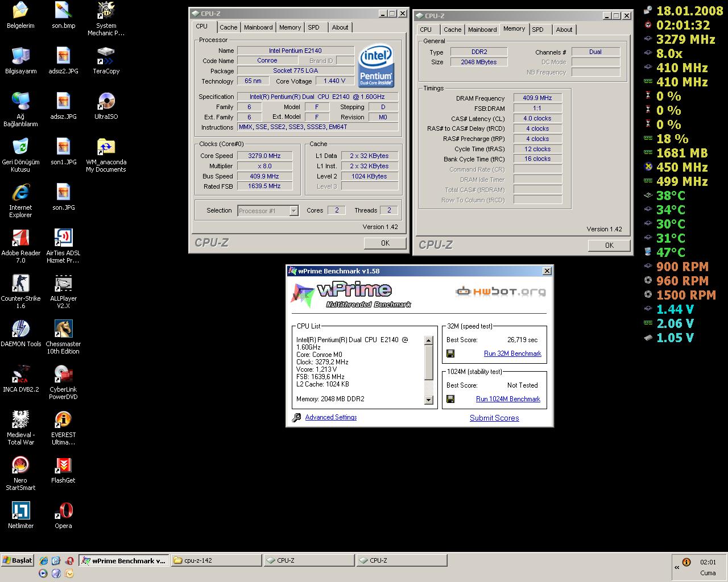
Task: Open son1.JPG on the desktop
Action: (63, 152)
